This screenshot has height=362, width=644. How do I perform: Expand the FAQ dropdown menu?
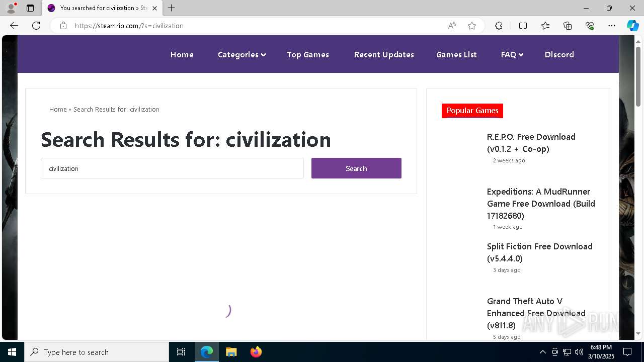point(512,54)
